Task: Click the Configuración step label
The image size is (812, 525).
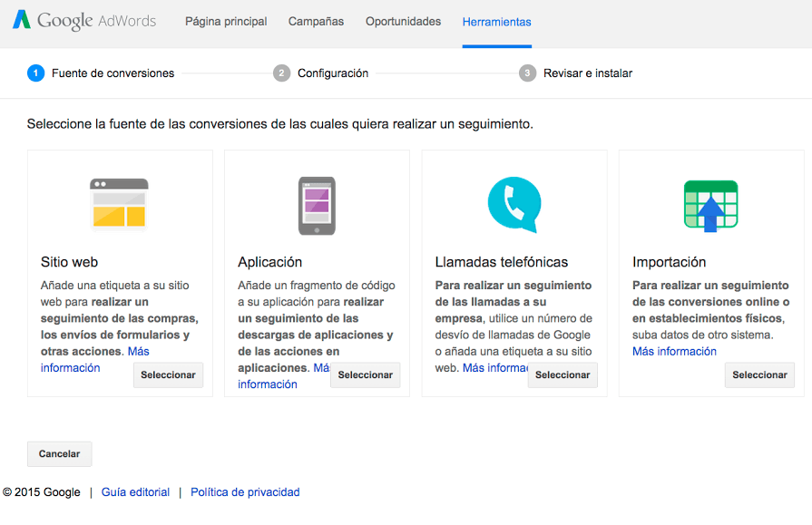Action: 333,73
